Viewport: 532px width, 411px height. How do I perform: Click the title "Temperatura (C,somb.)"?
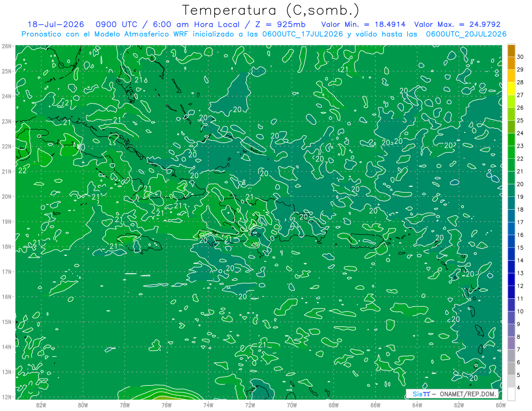click(271, 10)
